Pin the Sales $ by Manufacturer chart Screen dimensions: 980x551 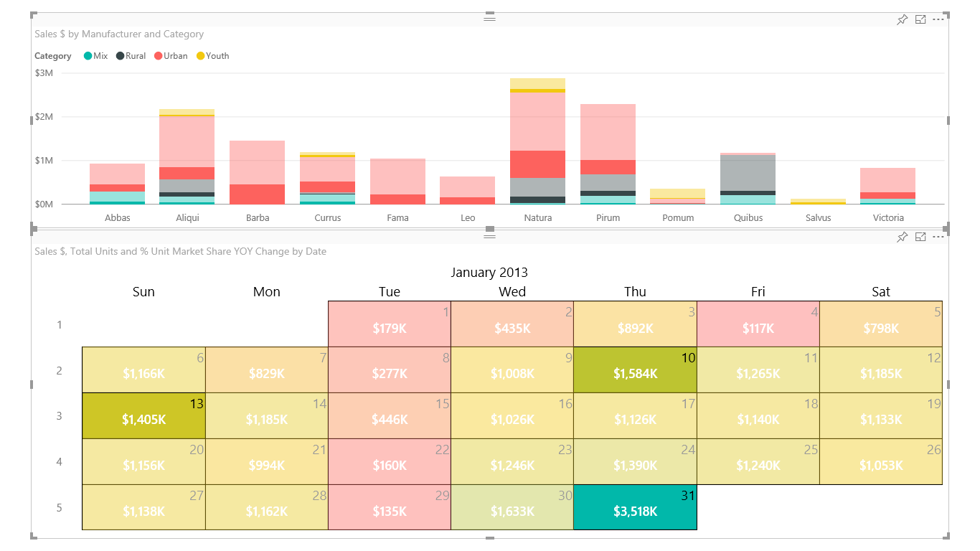point(903,20)
